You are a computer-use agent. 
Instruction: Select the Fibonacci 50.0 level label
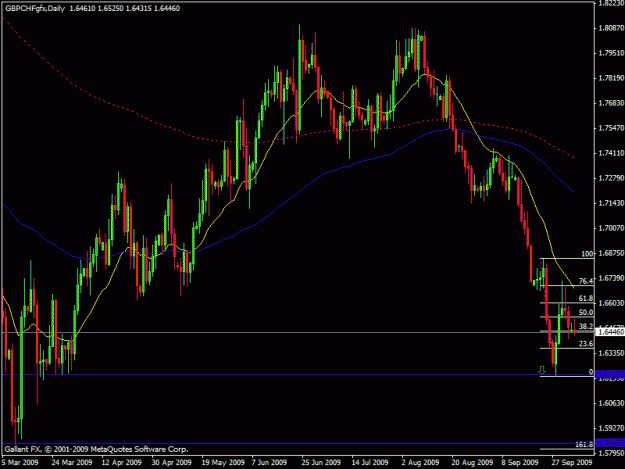[586, 312]
